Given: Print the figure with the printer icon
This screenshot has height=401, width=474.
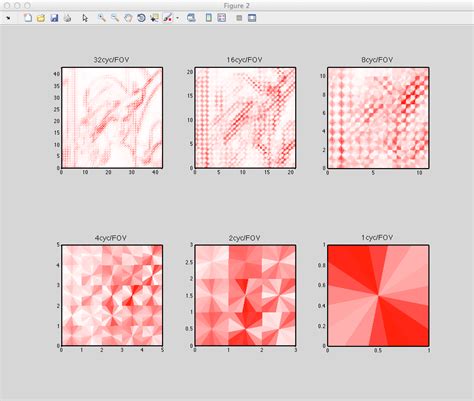Looking at the screenshot, I should pyautogui.click(x=68, y=18).
